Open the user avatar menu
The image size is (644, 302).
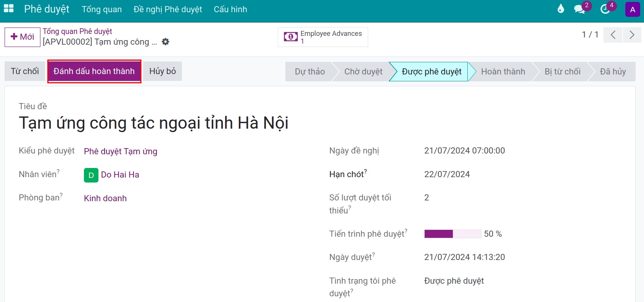pyautogui.click(x=633, y=10)
